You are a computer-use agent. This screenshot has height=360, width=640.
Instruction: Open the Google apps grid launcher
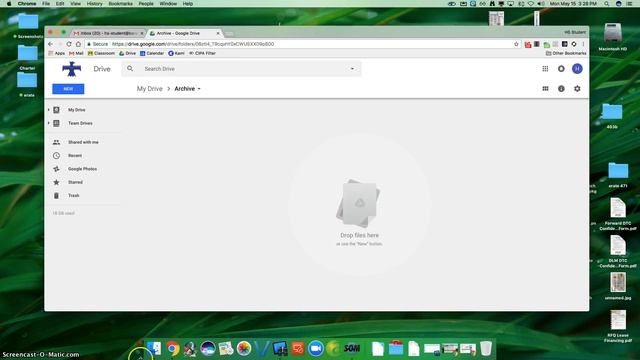pos(545,69)
